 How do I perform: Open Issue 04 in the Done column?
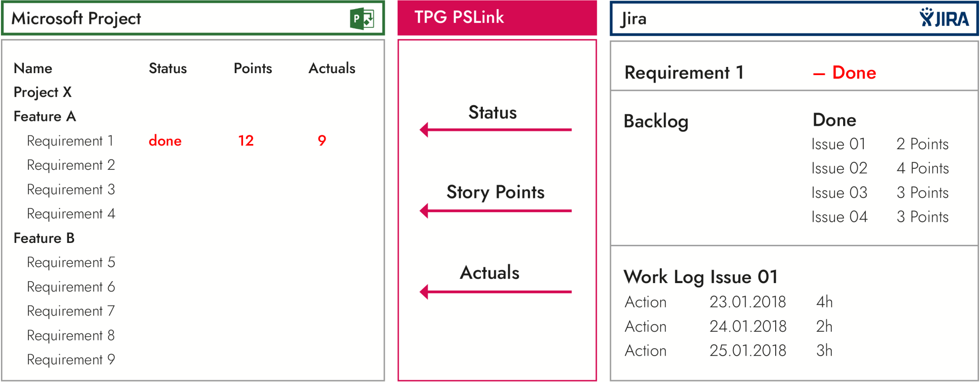coord(839,217)
